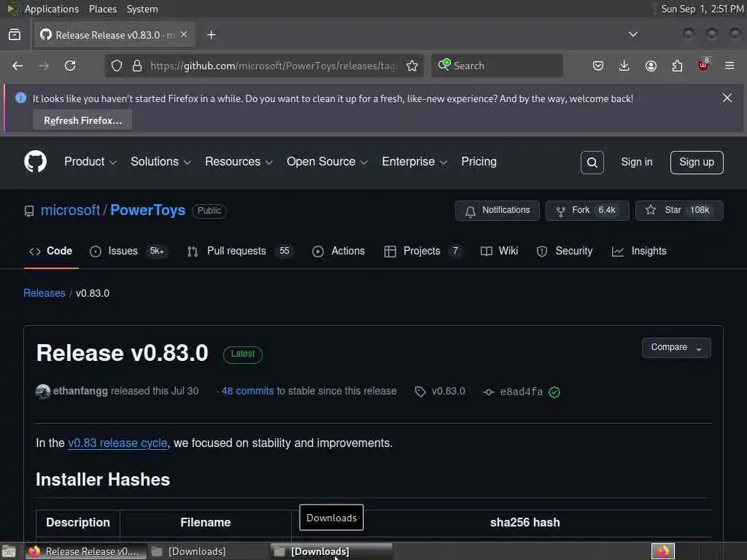Open the Firefox View icon left of tabs

[15, 35]
